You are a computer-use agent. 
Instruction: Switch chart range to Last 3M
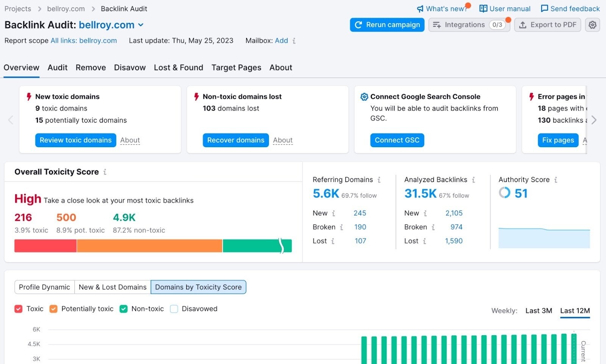[539, 311]
